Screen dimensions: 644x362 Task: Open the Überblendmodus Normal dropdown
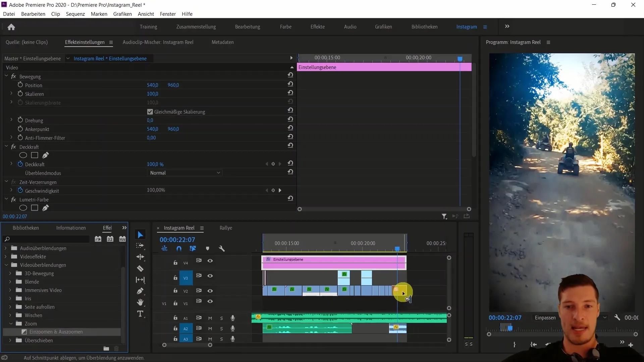pyautogui.click(x=184, y=173)
